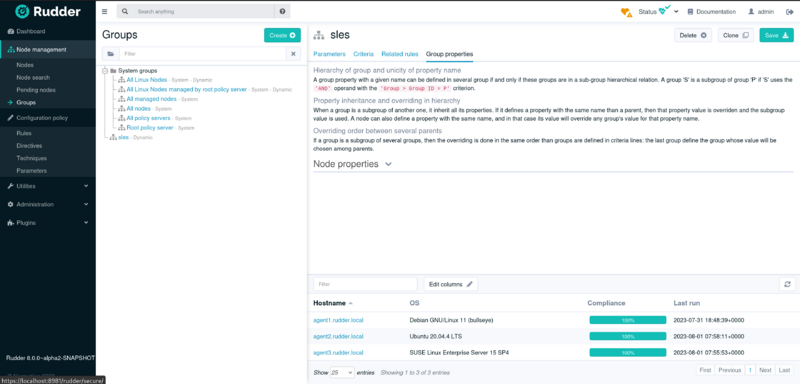Open agent3.rudder.local node
Screen dimensions: 800x384
click(x=338, y=352)
